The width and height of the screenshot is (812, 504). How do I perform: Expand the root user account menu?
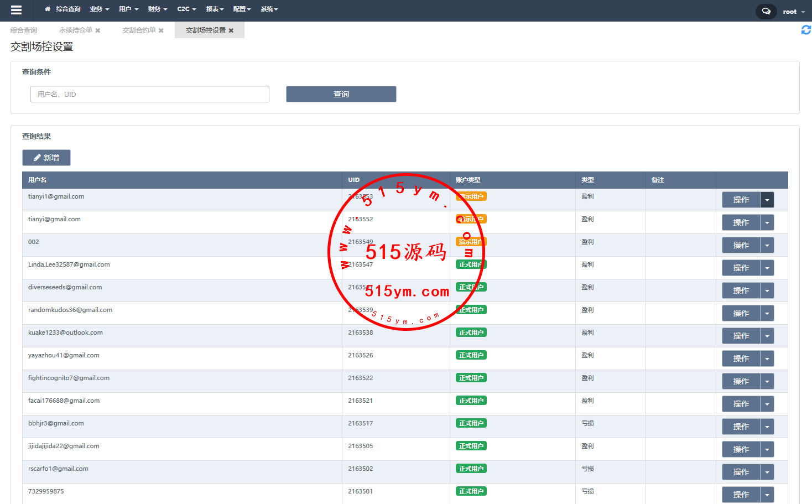[793, 12]
